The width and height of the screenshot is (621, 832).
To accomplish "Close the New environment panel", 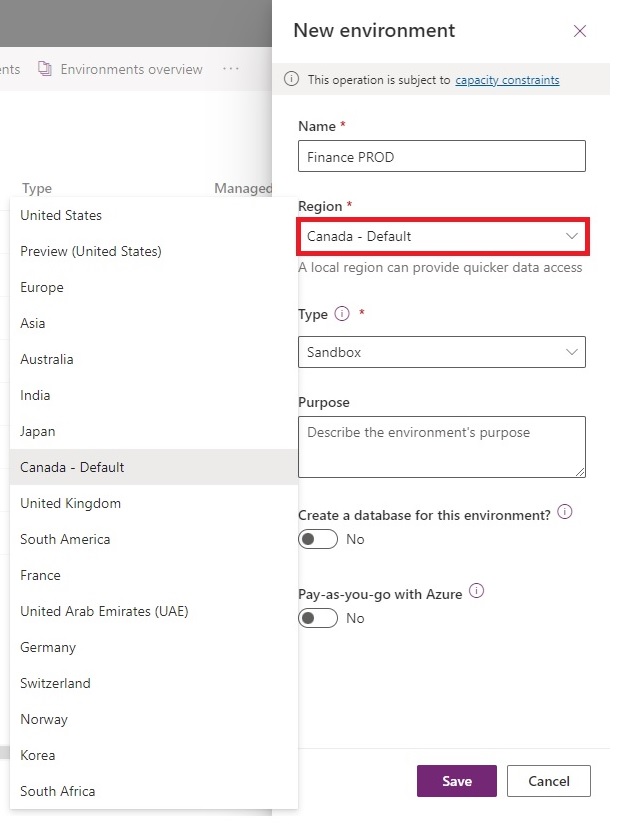I will point(580,31).
